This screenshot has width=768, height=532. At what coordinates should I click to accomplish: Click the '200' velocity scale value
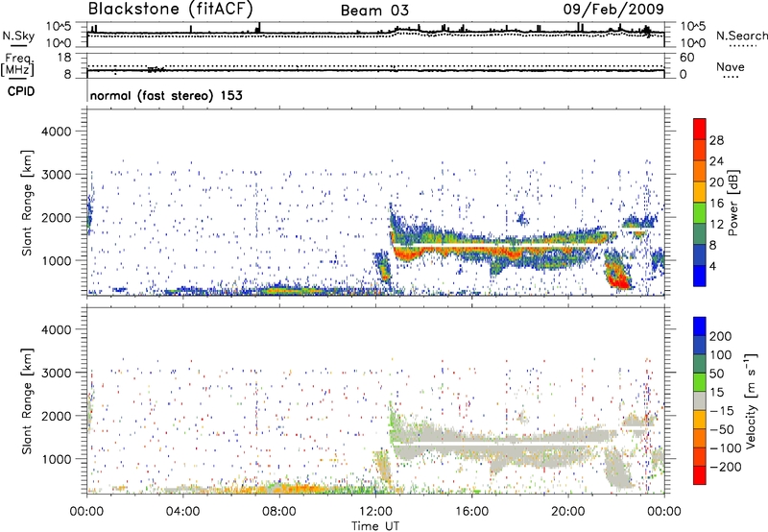click(x=721, y=336)
